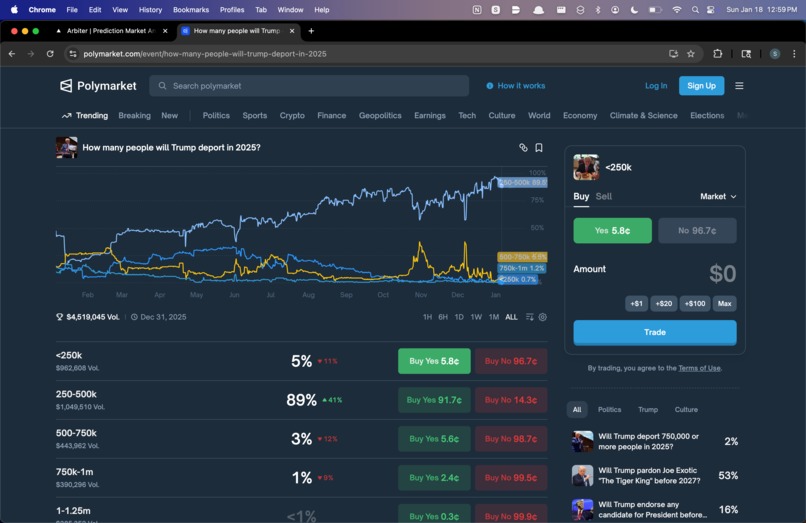Screen dimensions: 806x523
Task: Open Will Trump pardon Joe Exotic market
Action: point(655,476)
